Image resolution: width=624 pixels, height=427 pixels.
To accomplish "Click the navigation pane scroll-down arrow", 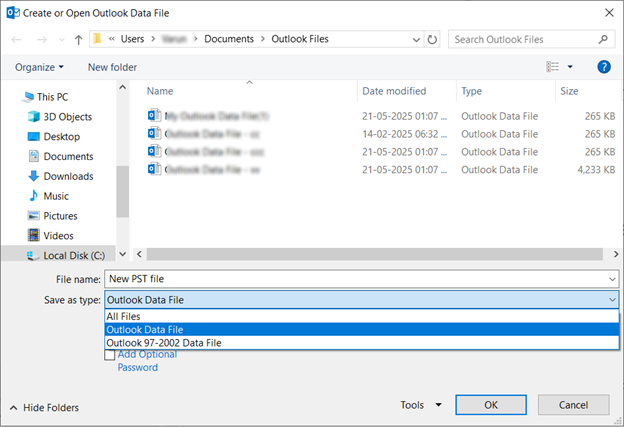I will (x=123, y=254).
